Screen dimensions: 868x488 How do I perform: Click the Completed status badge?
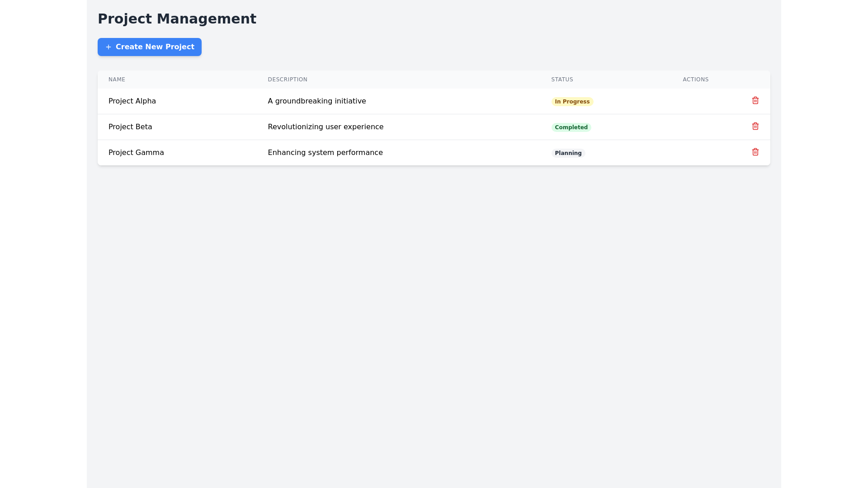pos(571,127)
